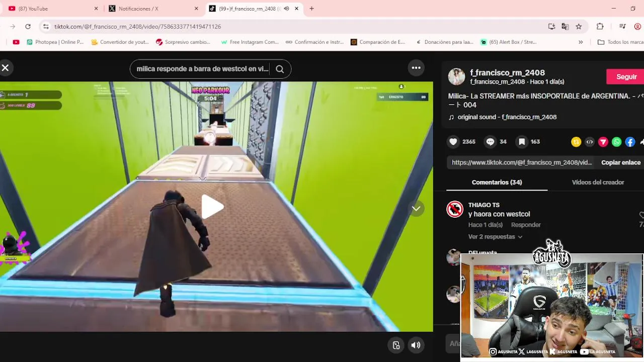
Task: Switch to Comentarios (34) tab
Action: click(x=497, y=183)
